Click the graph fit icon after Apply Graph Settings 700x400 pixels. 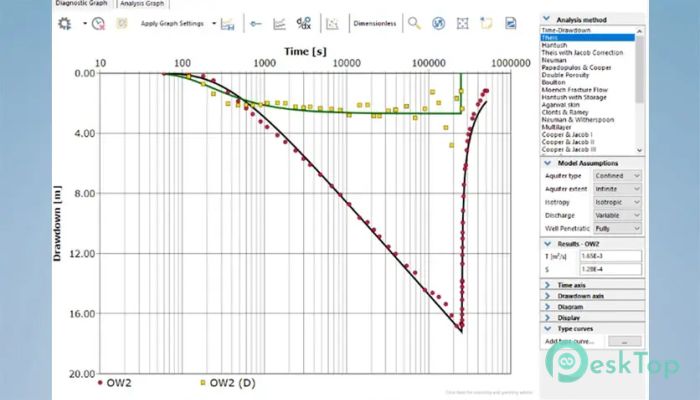228,24
